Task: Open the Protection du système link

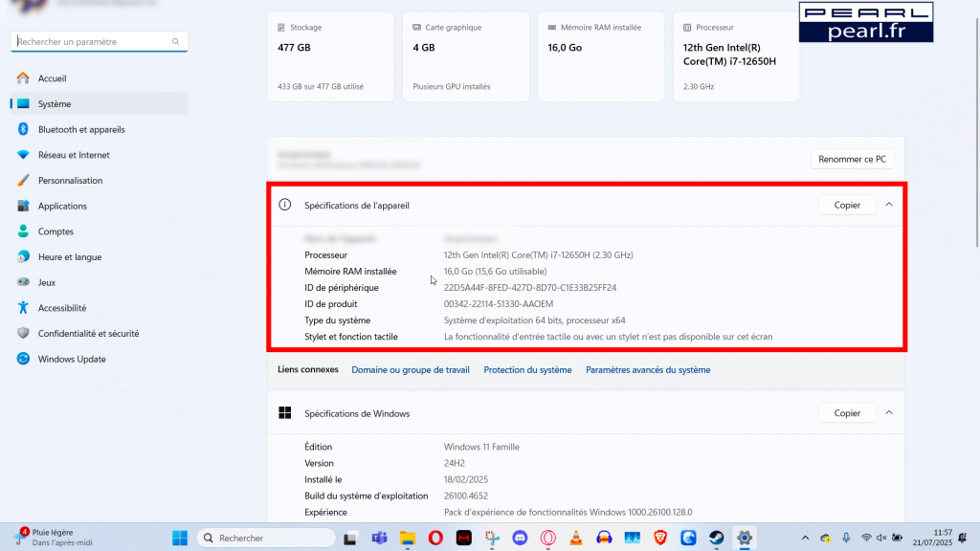Action: pyautogui.click(x=527, y=370)
